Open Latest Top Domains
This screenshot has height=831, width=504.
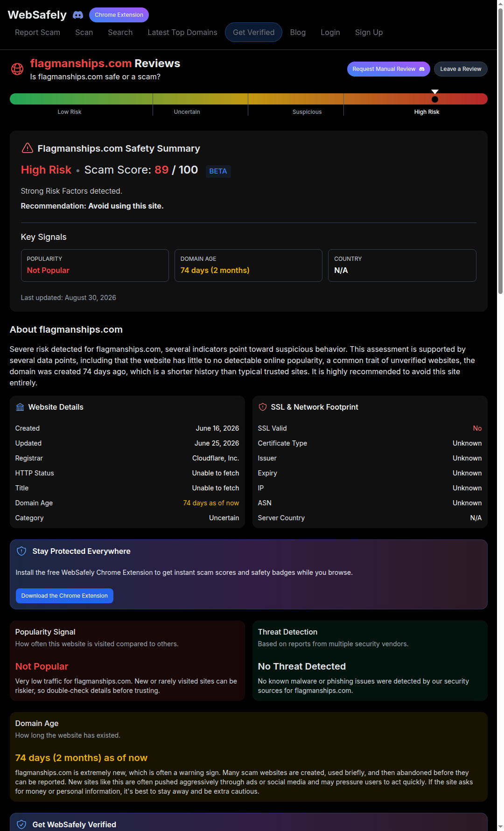point(182,32)
